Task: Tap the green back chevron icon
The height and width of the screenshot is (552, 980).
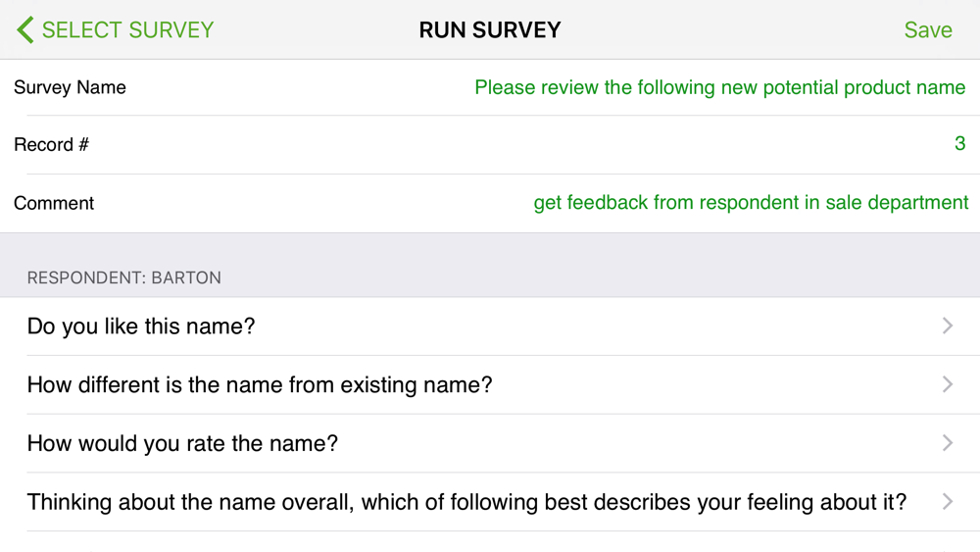Action: [25, 30]
